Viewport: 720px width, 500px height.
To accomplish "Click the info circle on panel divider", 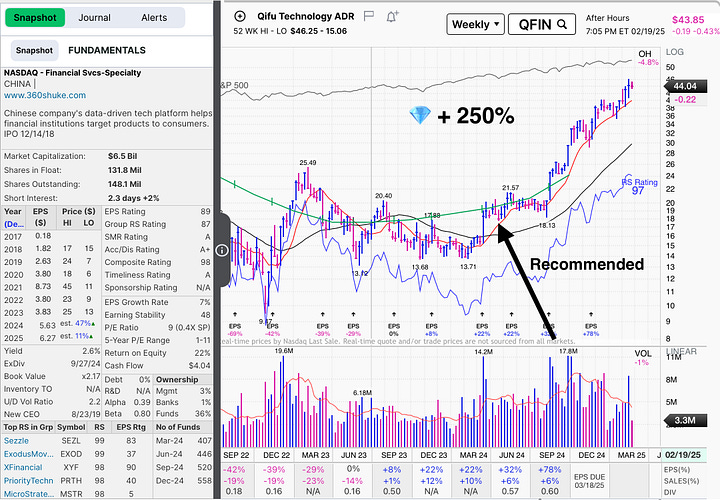I will [222, 250].
